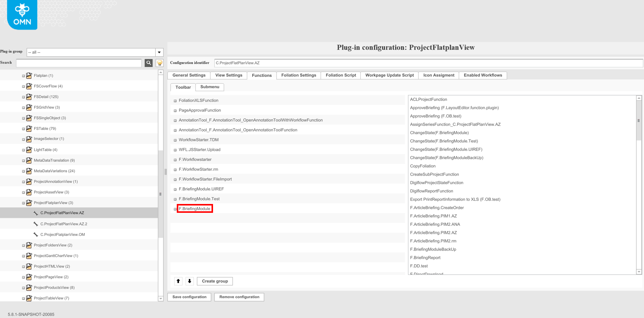The image size is (644, 318).
Task: Click the Flatplan plug-in folder icon
Action: (29, 75)
